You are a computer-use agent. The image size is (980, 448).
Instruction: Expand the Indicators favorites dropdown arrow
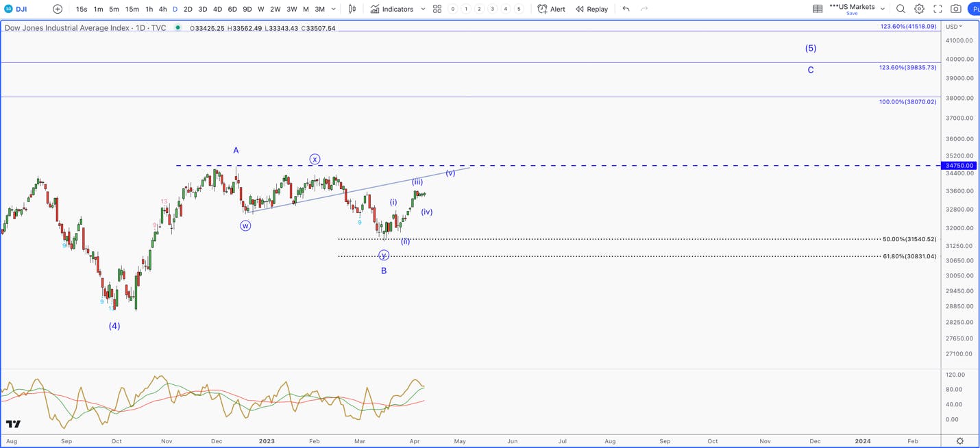[x=423, y=9]
